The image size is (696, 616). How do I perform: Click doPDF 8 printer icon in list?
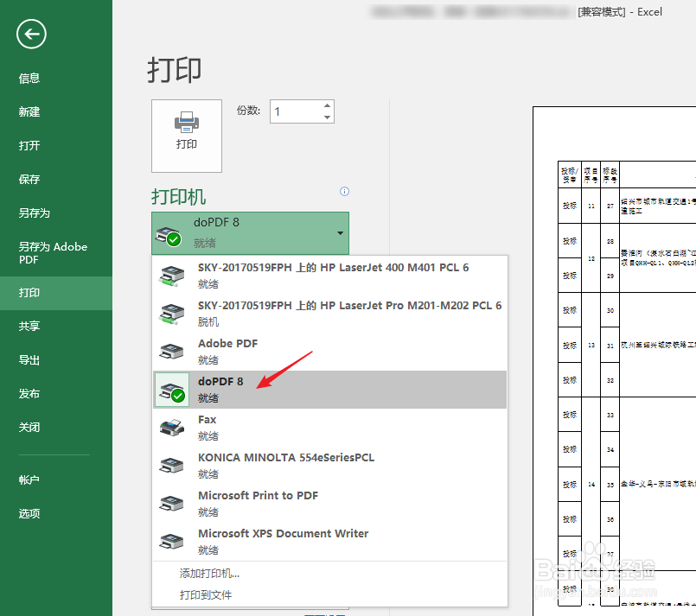(x=172, y=390)
